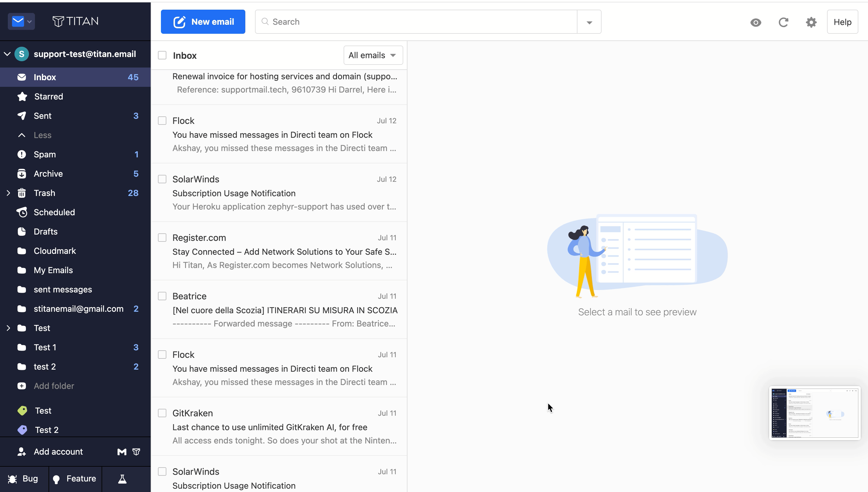The image size is (868, 492).
Task: Click the Titan icon beside Add account
Action: [x=137, y=452]
